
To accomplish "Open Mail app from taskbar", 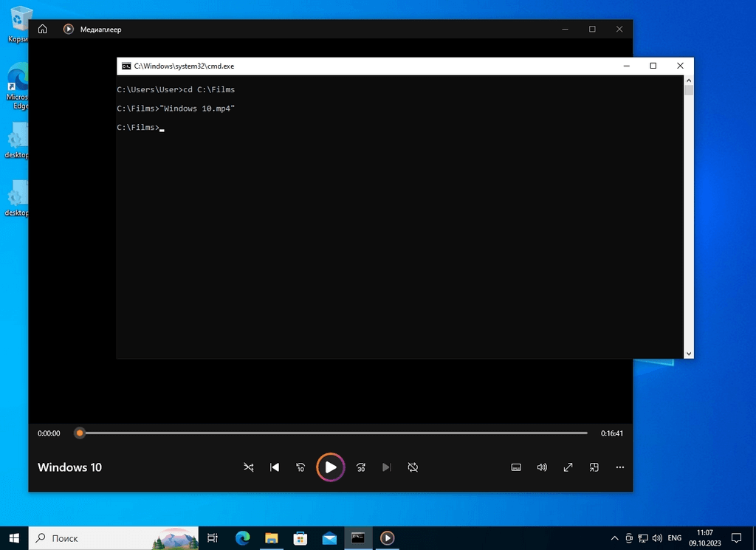I will pyautogui.click(x=329, y=538).
